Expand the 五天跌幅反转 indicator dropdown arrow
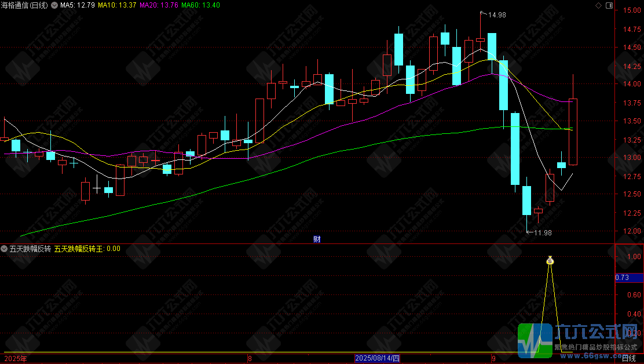Viewport: 644px width, 364px height. pyautogui.click(x=4, y=249)
